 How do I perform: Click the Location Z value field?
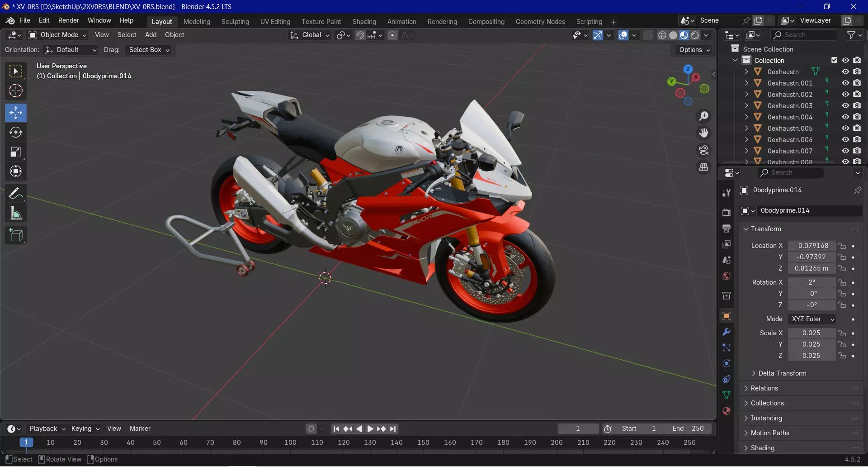click(x=811, y=268)
